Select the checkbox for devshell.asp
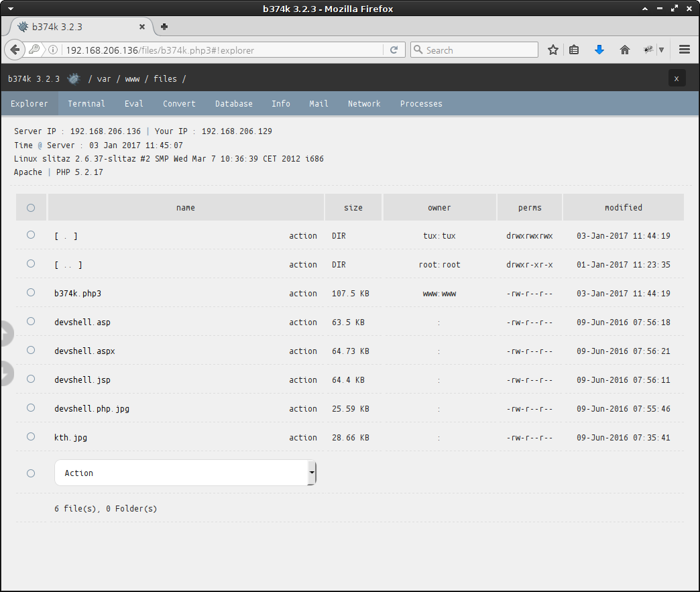The width and height of the screenshot is (700, 592). (x=31, y=321)
